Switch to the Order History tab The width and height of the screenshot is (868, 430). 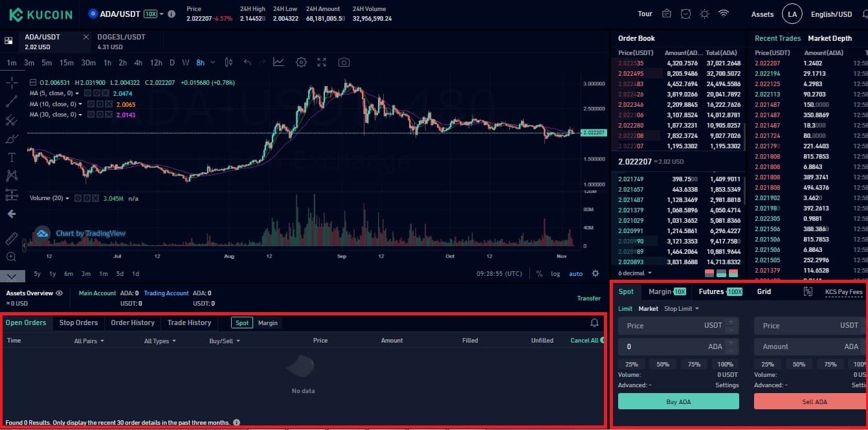(133, 322)
